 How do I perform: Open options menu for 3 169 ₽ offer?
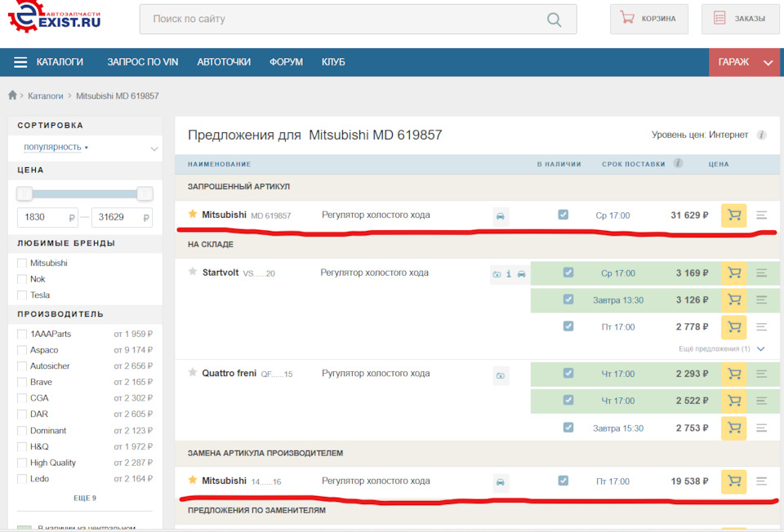(761, 273)
